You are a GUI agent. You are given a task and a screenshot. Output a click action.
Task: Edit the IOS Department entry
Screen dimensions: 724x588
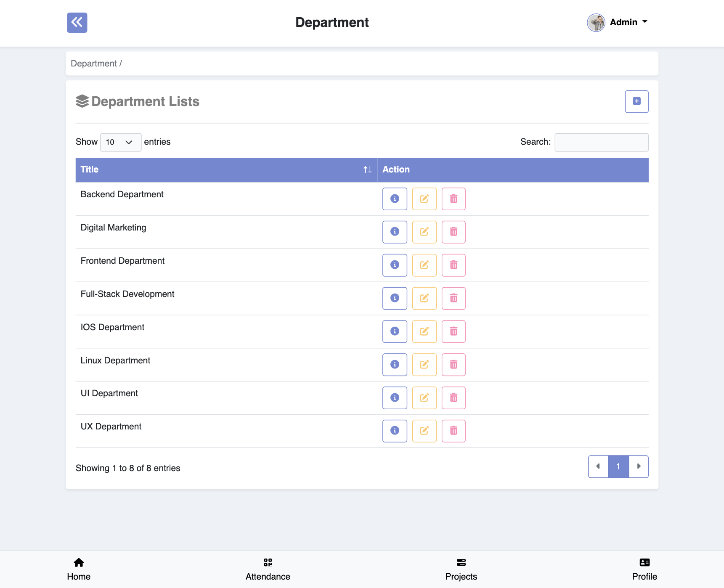(x=424, y=331)
